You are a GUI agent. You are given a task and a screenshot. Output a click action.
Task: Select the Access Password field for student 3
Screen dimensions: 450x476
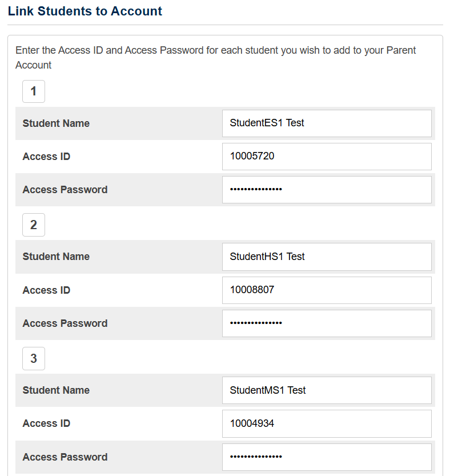(326, 457)
